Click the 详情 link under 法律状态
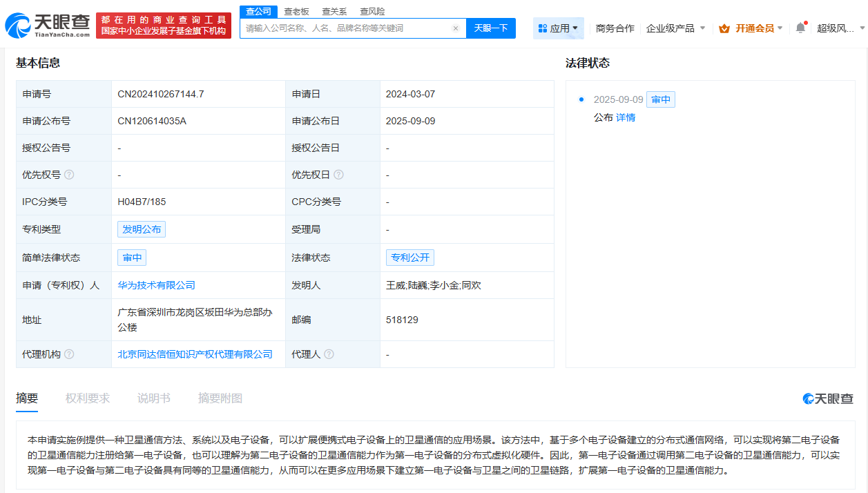The height and width of the screenshot is (493, 868). click(x=625, y=117)
